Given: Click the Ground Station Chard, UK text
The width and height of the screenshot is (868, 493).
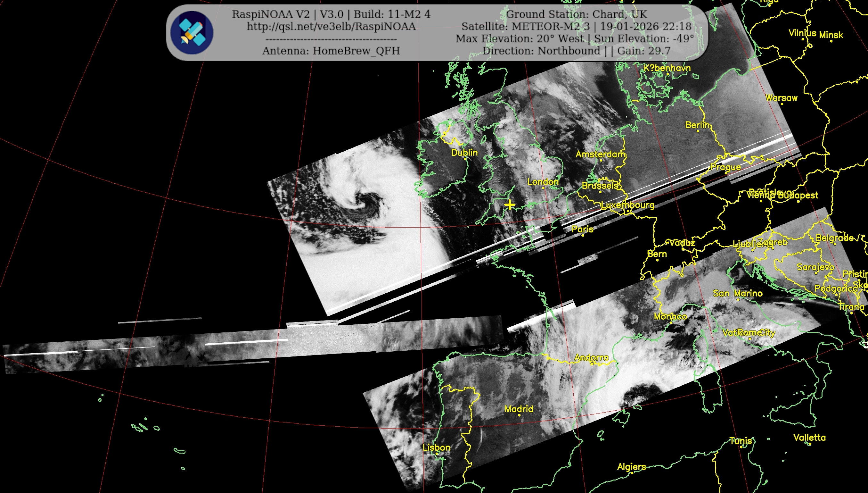Looking at the screenshot, I should 576,14.
